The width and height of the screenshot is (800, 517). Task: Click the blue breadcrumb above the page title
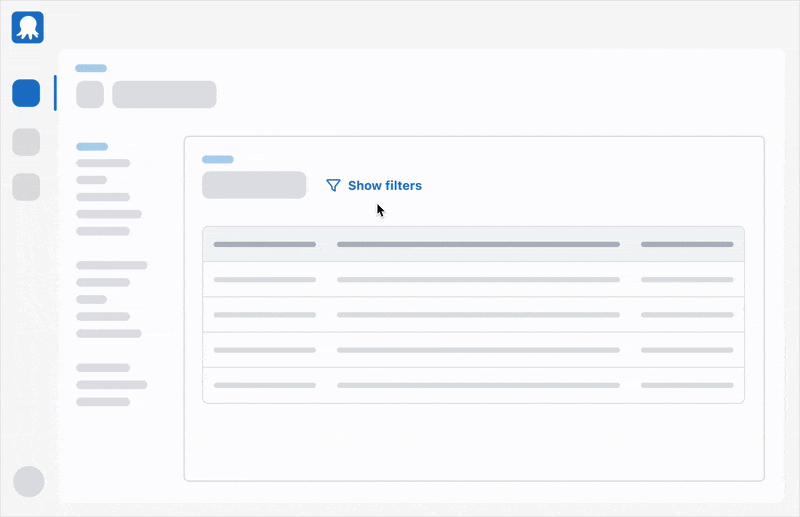pyautogui.click(x=91, y=69)
